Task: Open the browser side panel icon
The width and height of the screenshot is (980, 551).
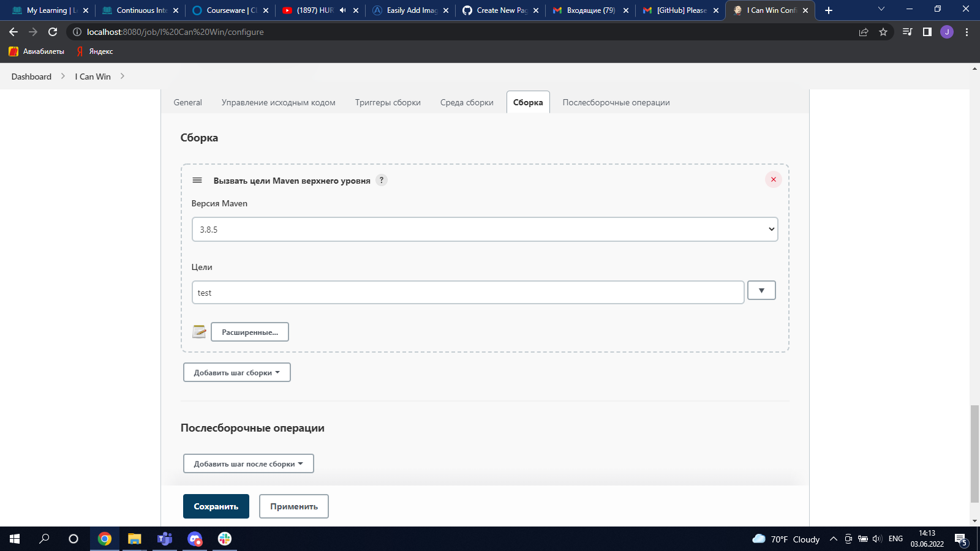Action: (x=927, y=32)
